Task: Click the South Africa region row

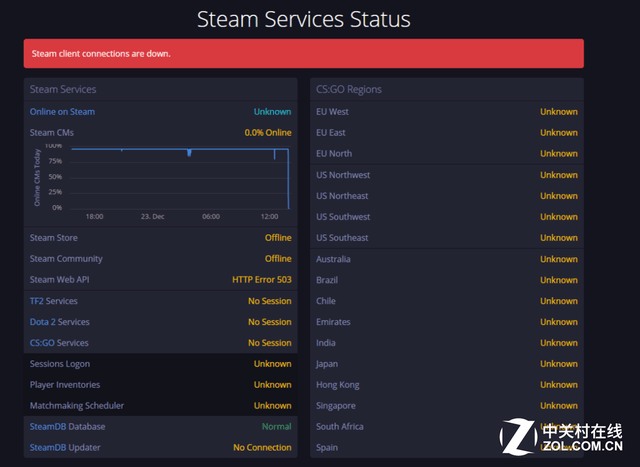Action: 447,426
